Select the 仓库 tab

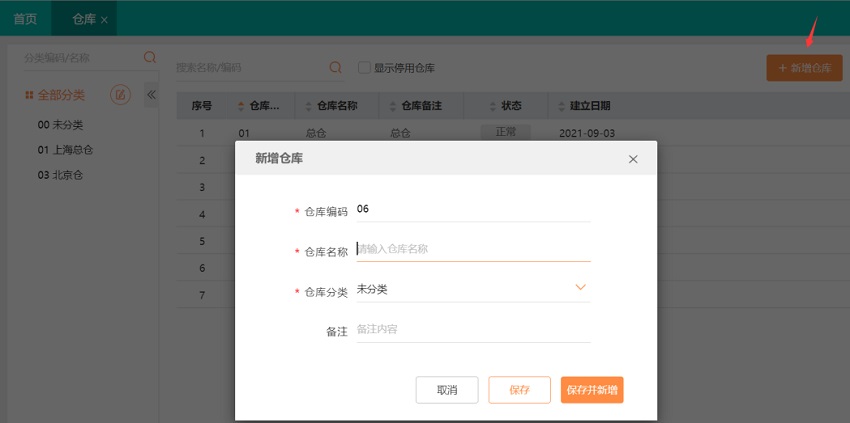[84, 19]
